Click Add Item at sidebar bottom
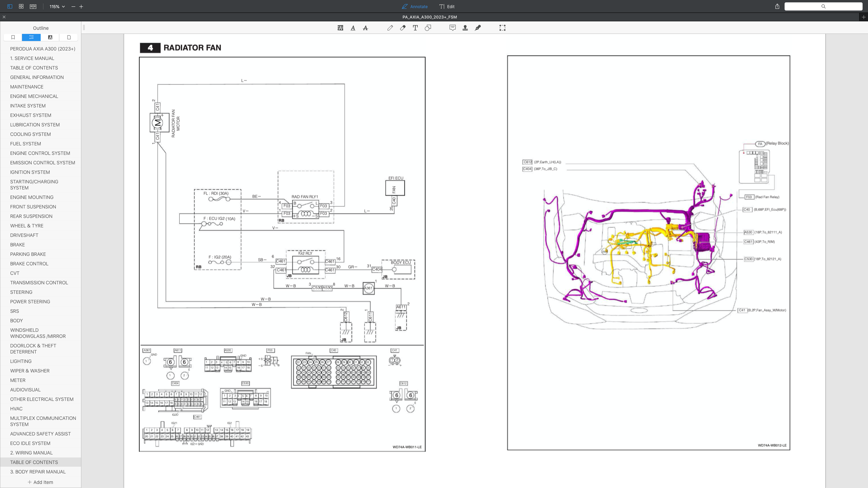Viewport: 868px width, 488px height. coord(41,482)
